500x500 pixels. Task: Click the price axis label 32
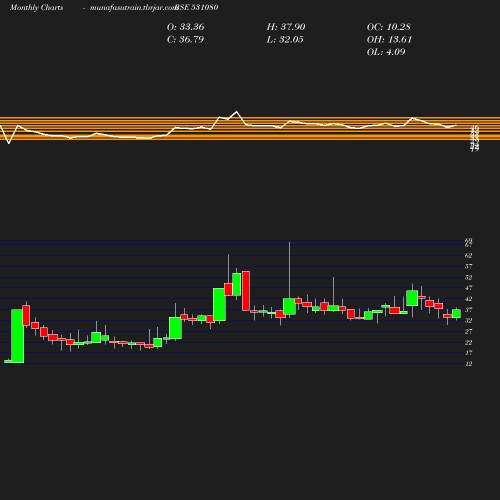[x=468, y=320]
